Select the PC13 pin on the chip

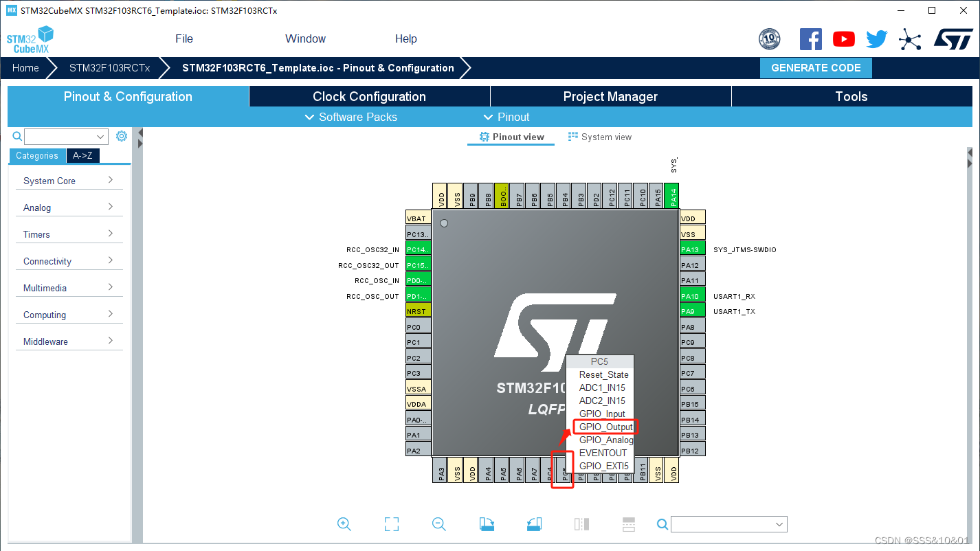(x=419, y=234)
